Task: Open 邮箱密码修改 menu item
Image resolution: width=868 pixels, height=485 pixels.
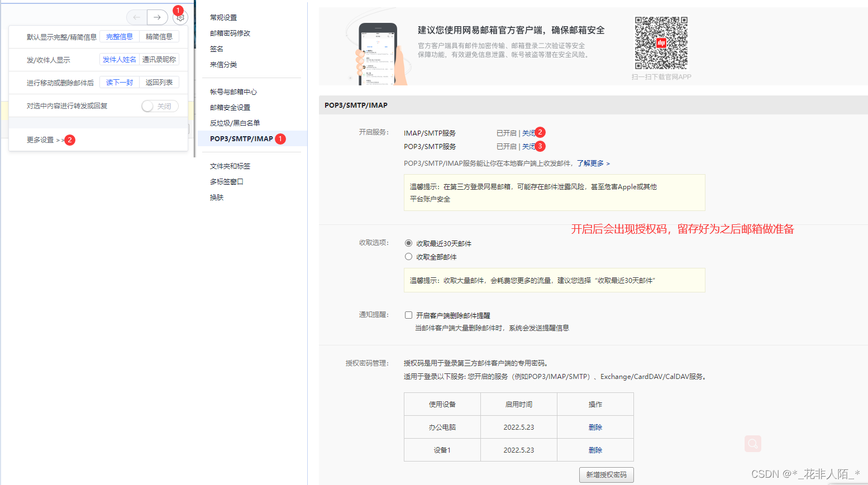Action: tap(230, 33)
